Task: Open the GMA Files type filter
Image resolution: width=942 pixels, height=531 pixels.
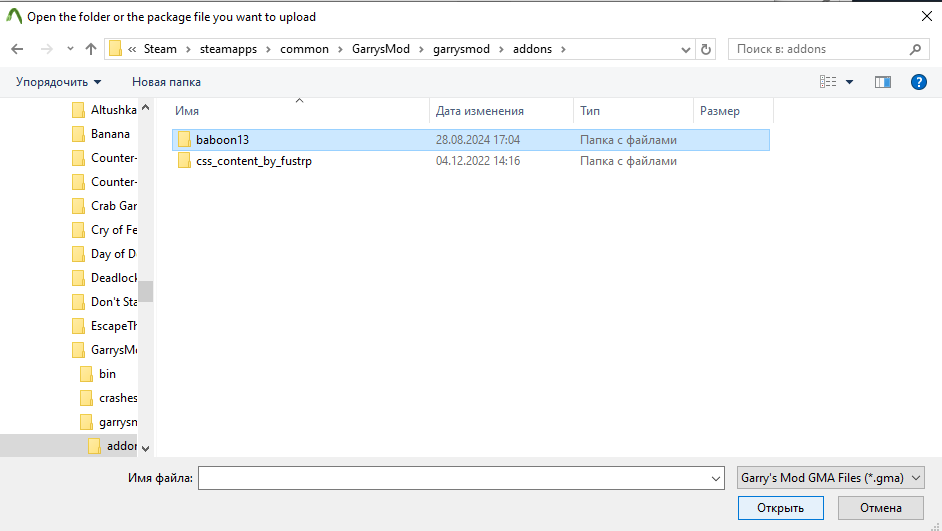Action: click(830, 478)
